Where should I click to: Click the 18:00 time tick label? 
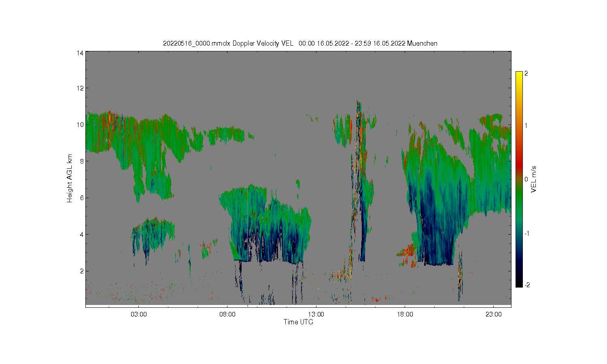405,314
